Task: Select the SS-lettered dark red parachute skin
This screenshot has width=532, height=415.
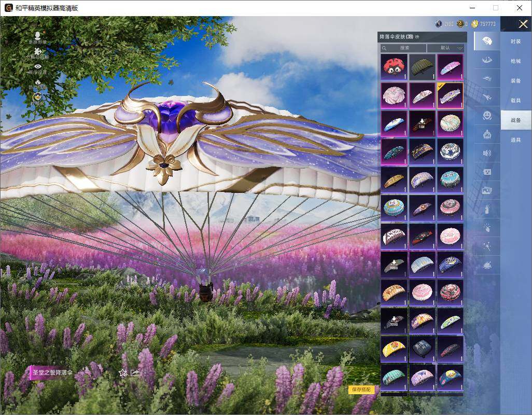Action: [x=394, y=236]
